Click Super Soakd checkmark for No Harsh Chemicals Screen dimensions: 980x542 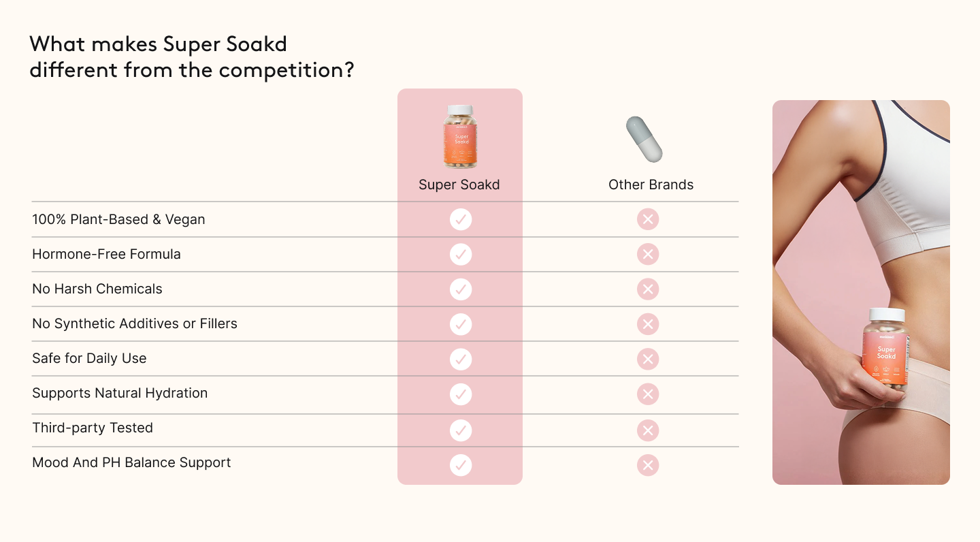click(x=461, y=289)
